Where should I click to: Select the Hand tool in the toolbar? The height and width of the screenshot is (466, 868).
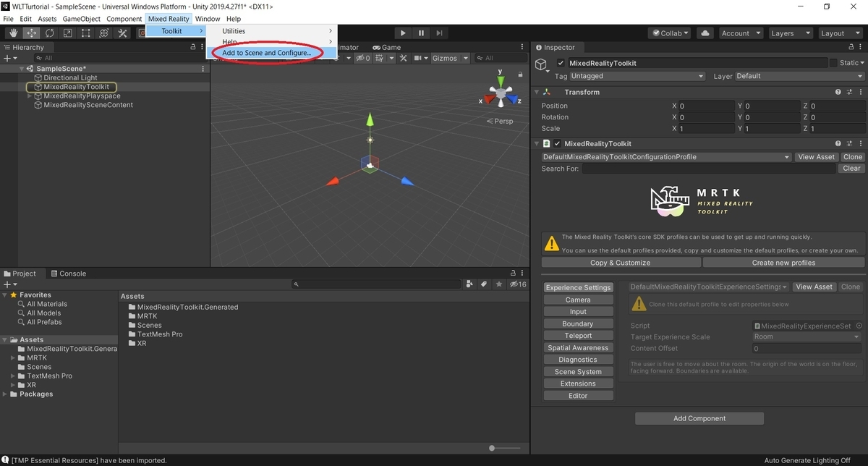(14, 33)
